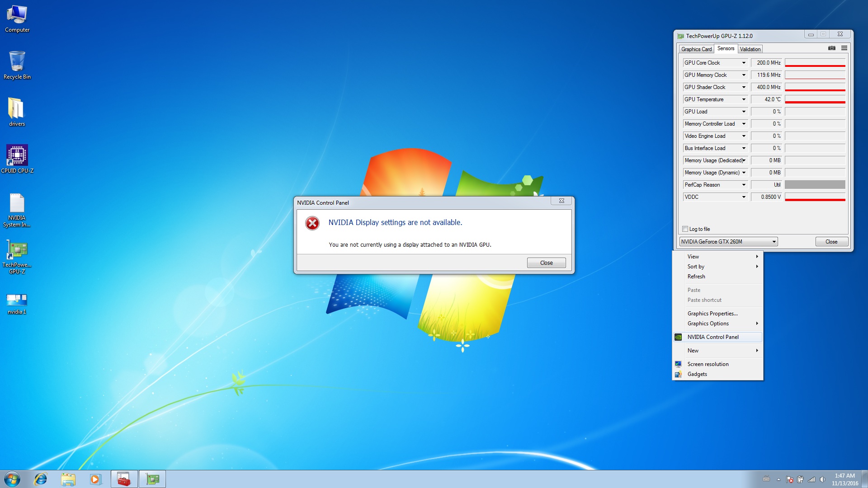Open the GPU Memory Clock sensor dropdown
The width and height of the screenshot is (868, 488).
coord(744,75)
